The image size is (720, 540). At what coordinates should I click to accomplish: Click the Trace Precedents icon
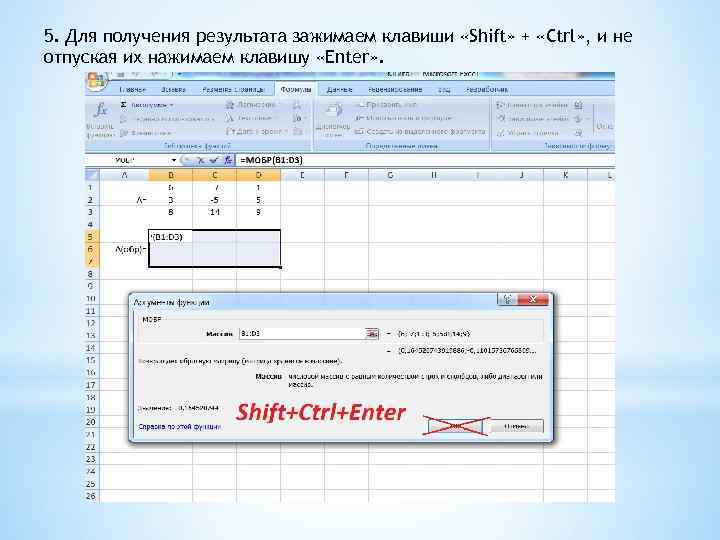click(501, 105)
